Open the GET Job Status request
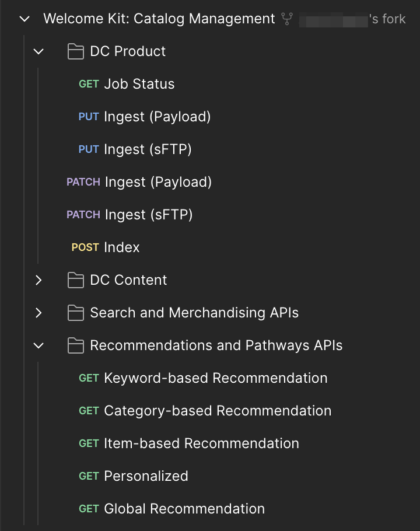 tap(139, 84)
